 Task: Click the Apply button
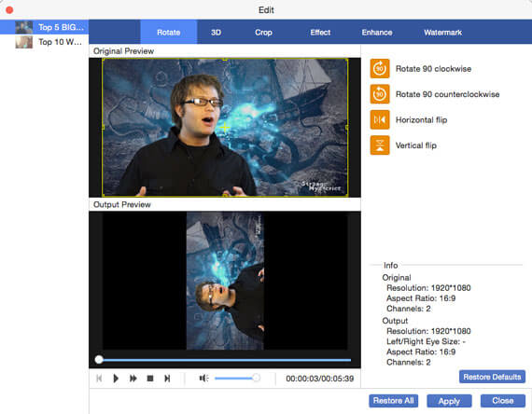click(x=449, y=401)
